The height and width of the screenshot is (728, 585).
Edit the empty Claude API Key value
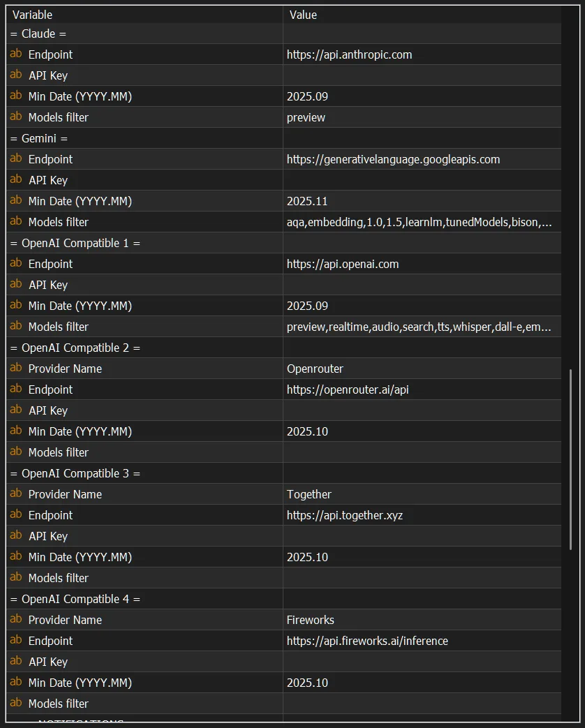pos(422,75)
